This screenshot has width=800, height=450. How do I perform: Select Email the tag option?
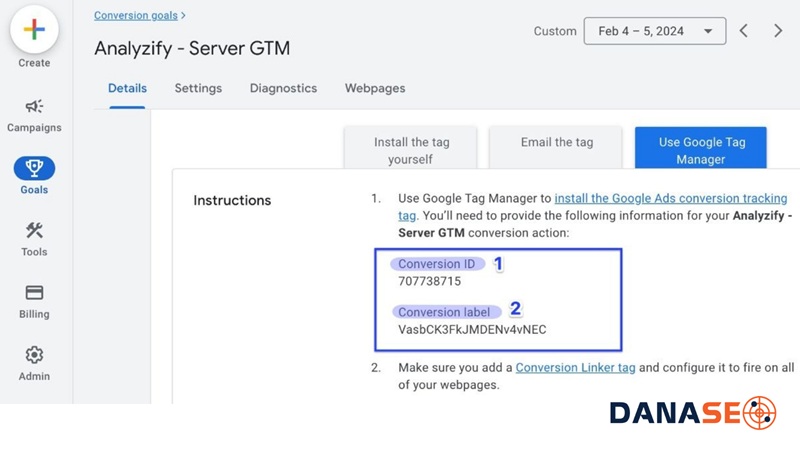pyautogui.click(x=556, y=148)
